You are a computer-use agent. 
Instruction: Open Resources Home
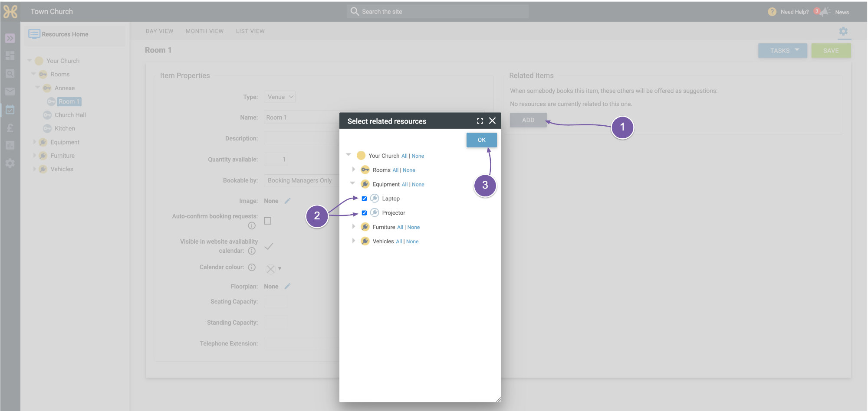[65, 34]
